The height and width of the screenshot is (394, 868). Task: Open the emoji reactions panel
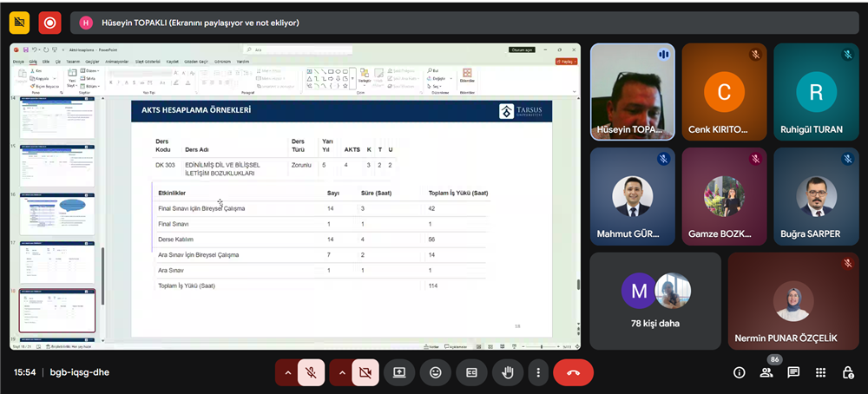[x=435, y=372]
